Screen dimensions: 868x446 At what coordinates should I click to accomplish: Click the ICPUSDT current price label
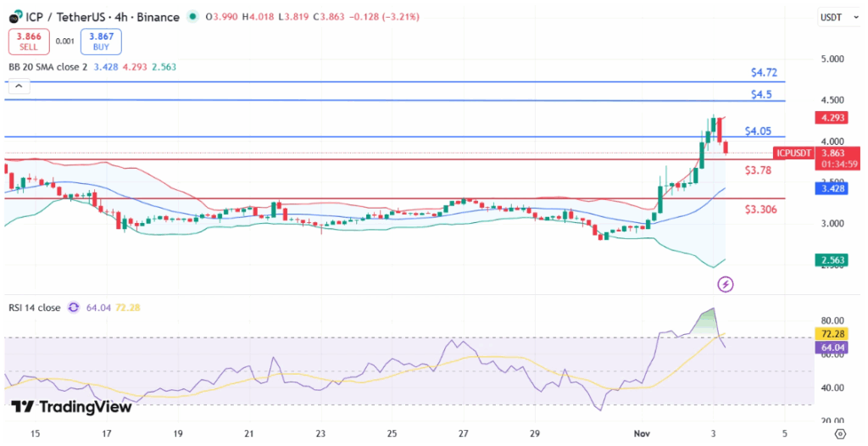793,153
